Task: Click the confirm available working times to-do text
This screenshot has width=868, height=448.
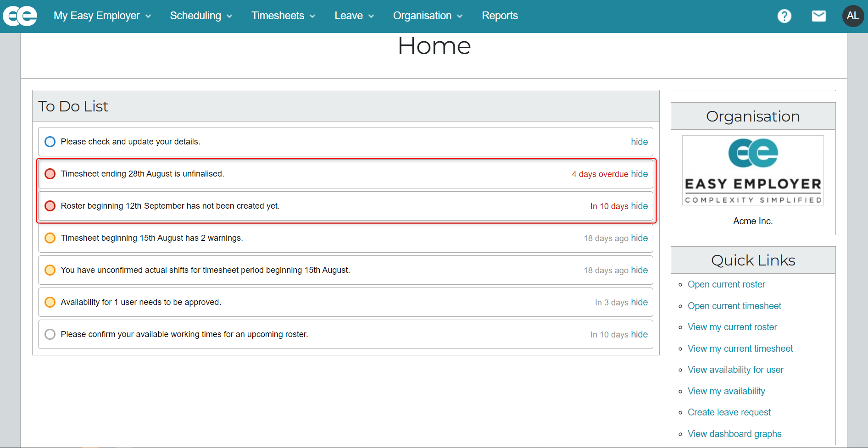Action: pyautogui.click(x=184, y=334)
